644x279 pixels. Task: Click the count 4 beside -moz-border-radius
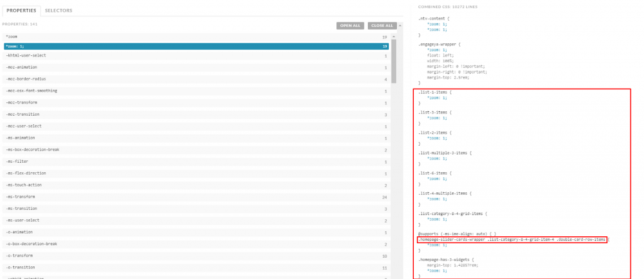tap(386, 80)
